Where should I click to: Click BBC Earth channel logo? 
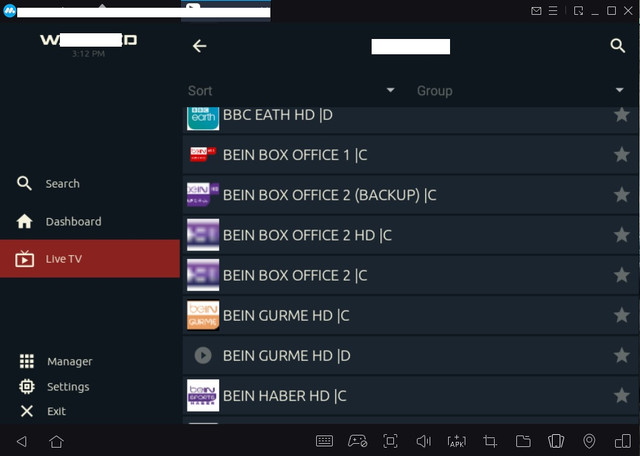pyautogui.click(x=203, y=118)
